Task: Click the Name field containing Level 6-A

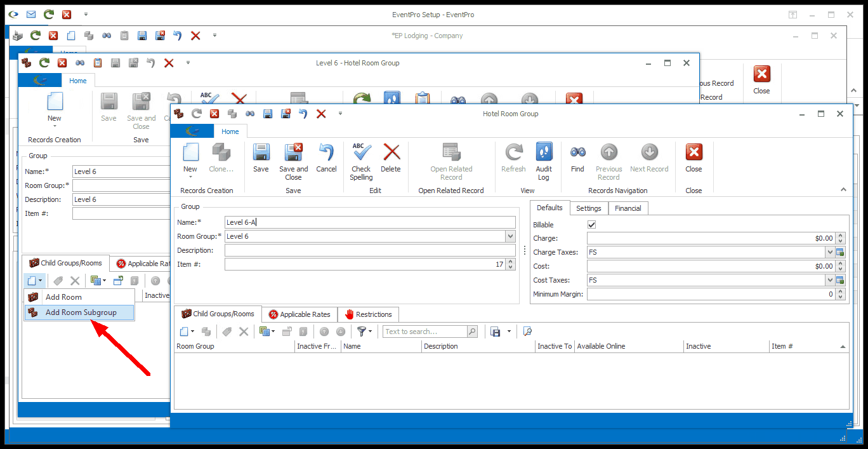Action: point(370,222)
